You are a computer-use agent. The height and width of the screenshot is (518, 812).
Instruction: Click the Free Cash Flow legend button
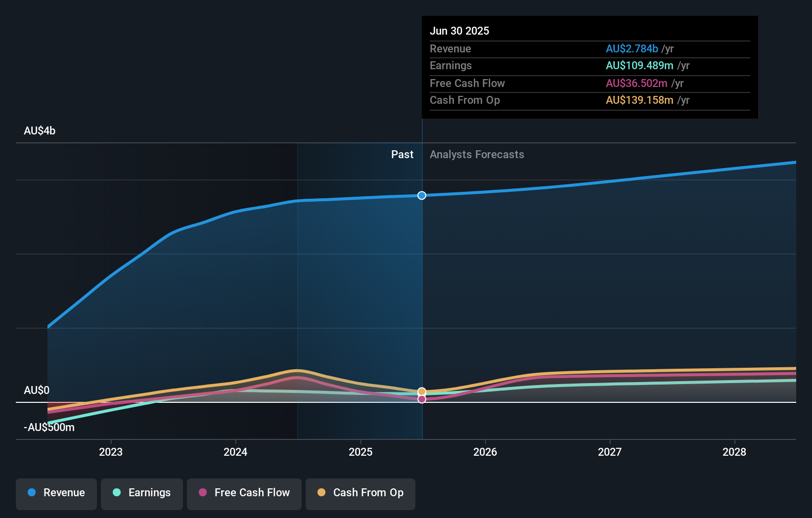(244, 493)
